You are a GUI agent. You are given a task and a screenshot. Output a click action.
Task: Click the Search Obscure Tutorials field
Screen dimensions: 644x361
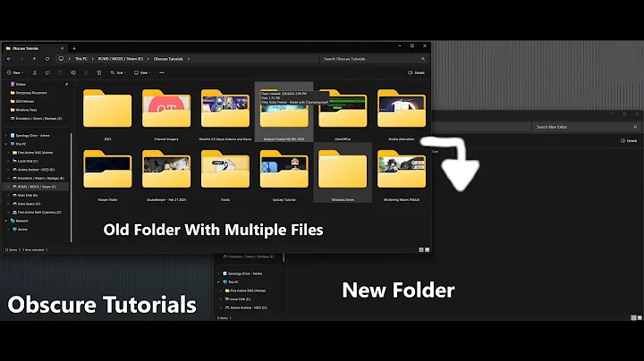tap(372, 59)
